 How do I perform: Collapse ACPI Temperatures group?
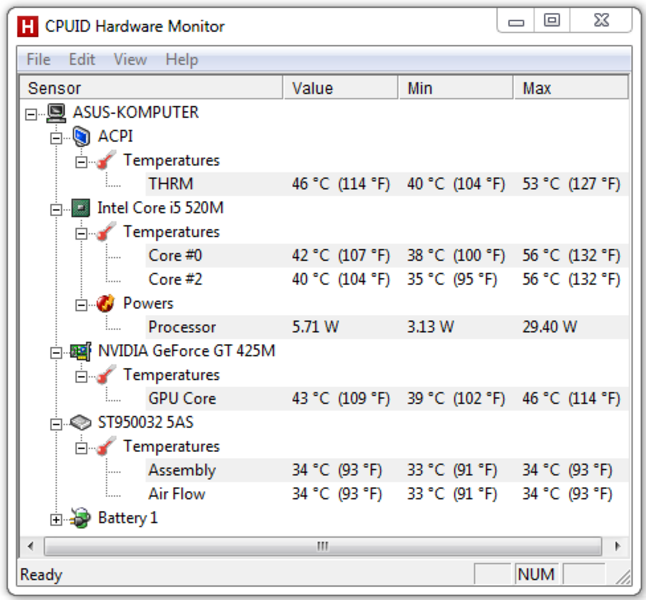point(81,162)
